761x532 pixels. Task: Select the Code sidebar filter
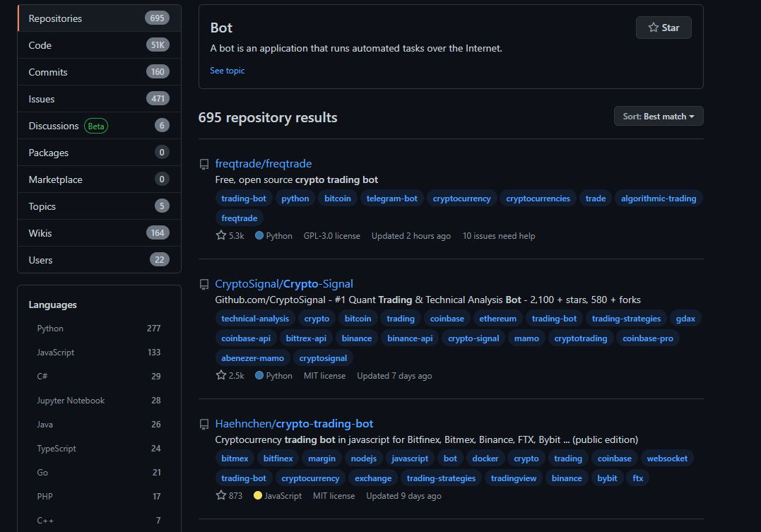pos(99,45)
